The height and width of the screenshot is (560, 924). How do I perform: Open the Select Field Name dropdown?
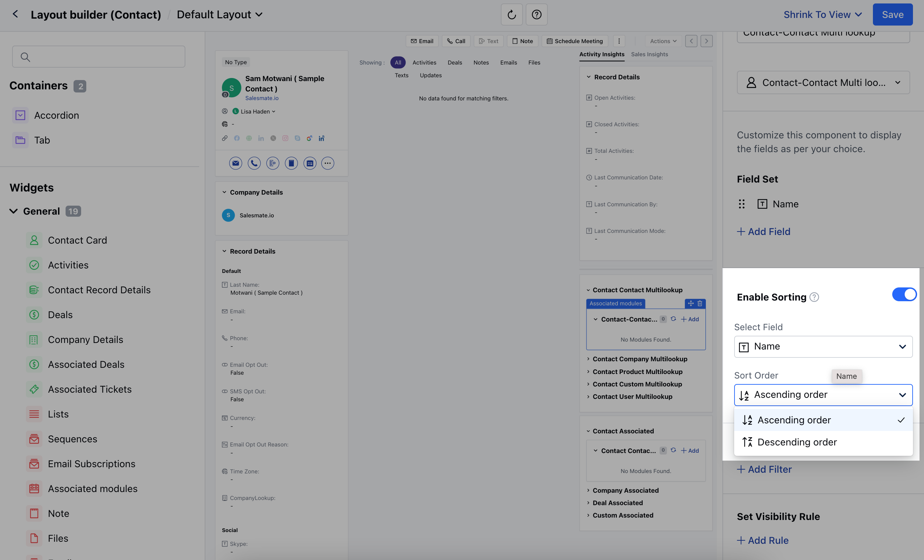click(823, 346)
